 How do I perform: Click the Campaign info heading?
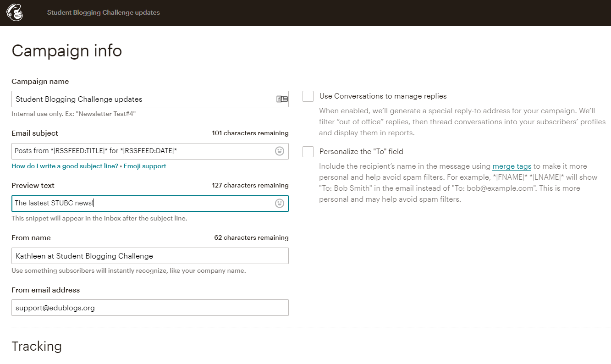(66, 51)
